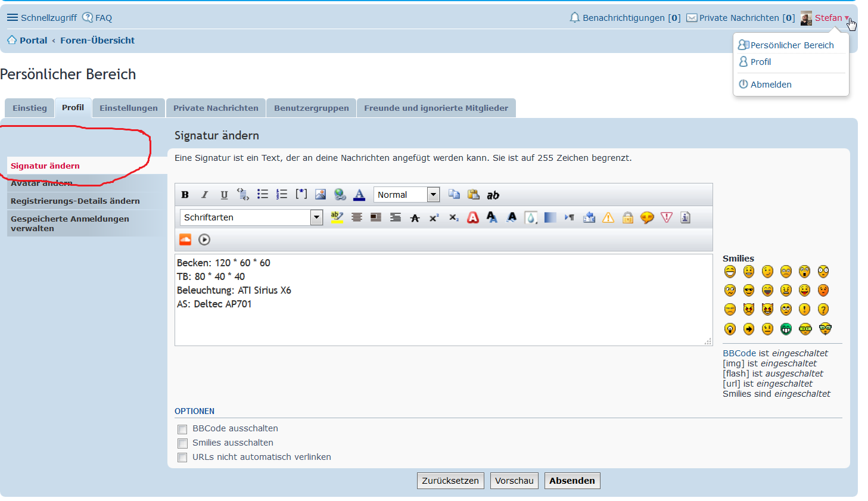Tick URLs nicht automatisch verlinken

coord(182,458)
